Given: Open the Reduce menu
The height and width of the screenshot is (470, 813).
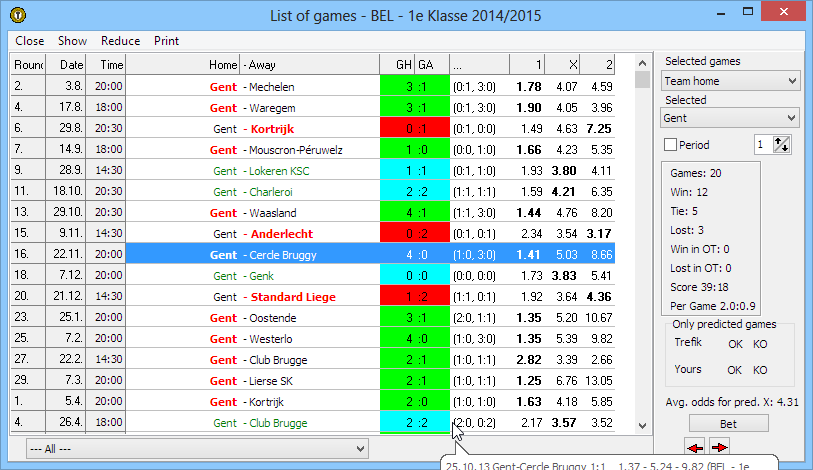Looking at the screenshot, I should click(x=120, y=41).
